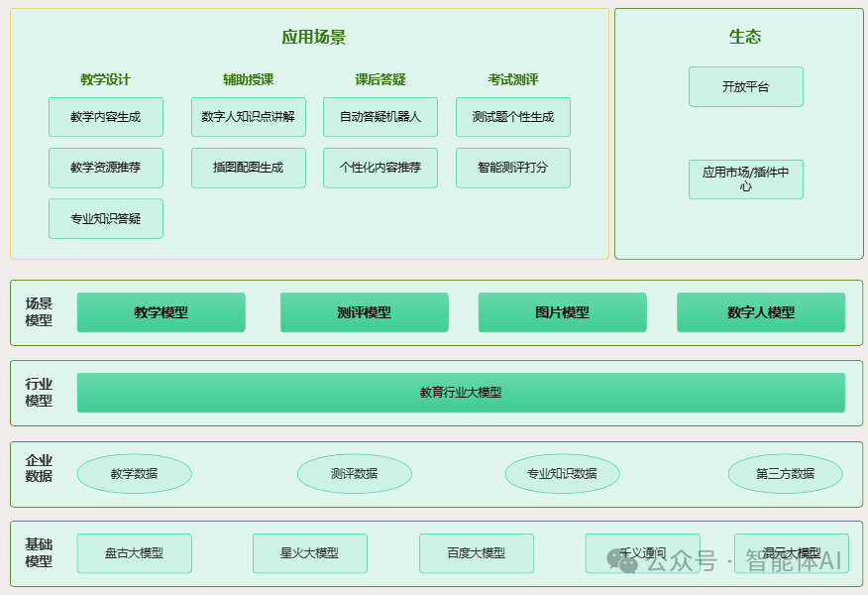Select 教学资源推荐 under 教学设计
Image resolution: width=868 pixels, height=595 pixels.
pyautogui.click(x=106, y=168)
